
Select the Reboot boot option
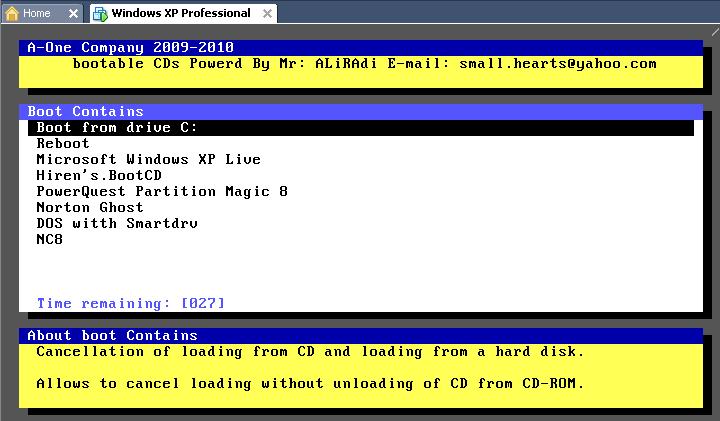pyautogui.click(x=63, y=143)
